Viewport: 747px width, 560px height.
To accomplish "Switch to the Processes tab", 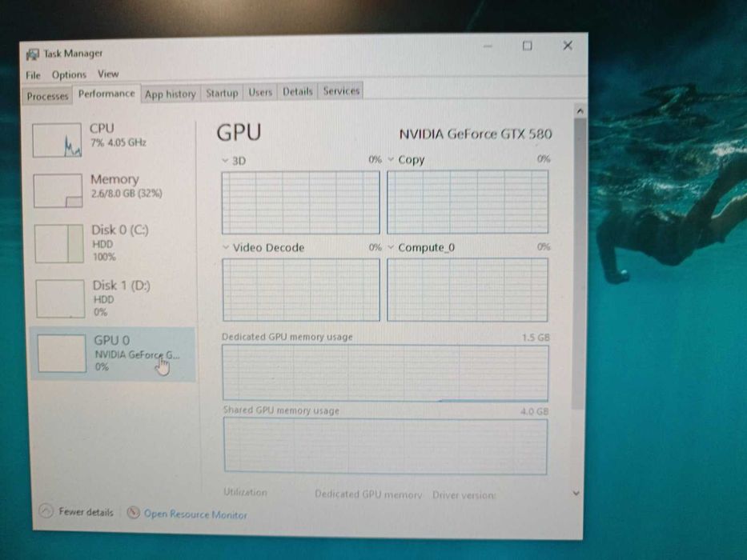I will [x=47, y=96].
